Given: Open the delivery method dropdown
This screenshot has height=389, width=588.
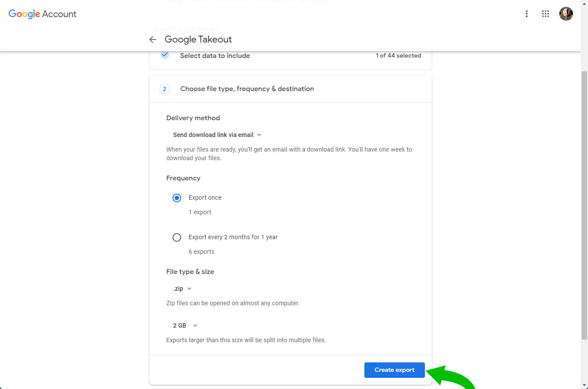Looking at the screenshot, I should pos(217,135).
